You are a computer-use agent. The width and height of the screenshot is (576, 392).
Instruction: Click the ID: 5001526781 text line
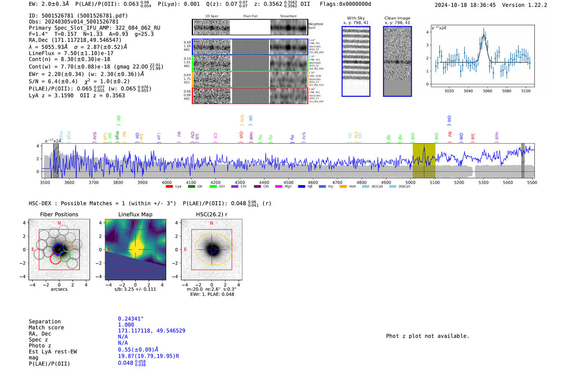[78, 16]
